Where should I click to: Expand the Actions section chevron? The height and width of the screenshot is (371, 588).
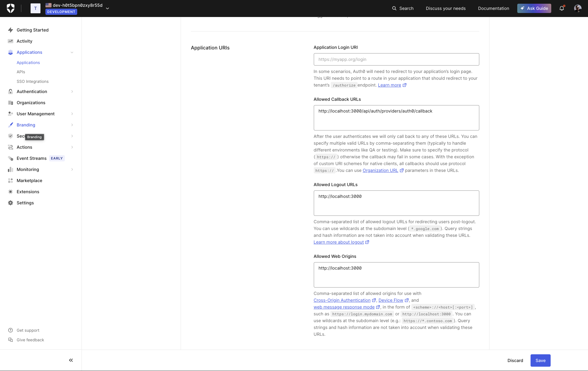pos(72,147)
